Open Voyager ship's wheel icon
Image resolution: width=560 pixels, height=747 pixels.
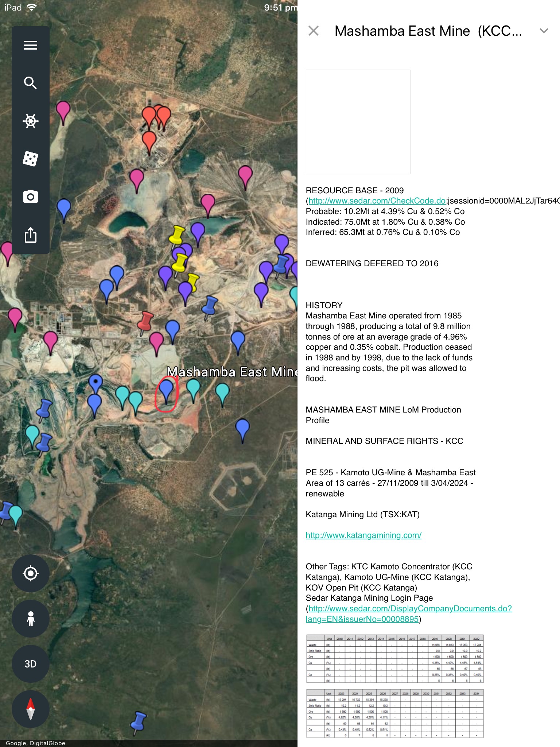pyautogui.click(x=31, y=121)
